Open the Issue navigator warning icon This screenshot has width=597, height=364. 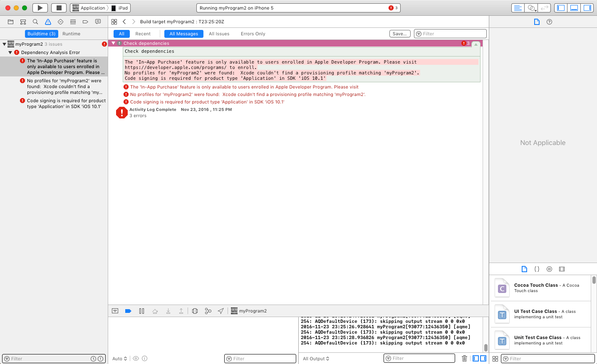tap(48, 22)
